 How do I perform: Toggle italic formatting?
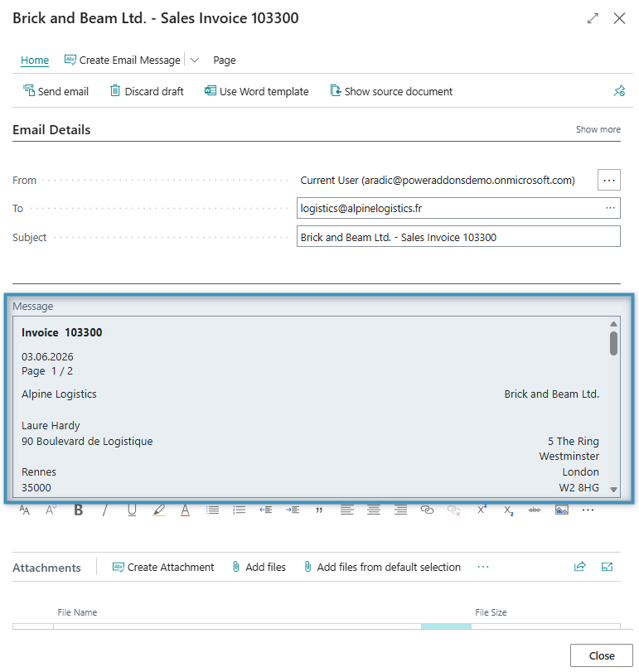(105, 510)
